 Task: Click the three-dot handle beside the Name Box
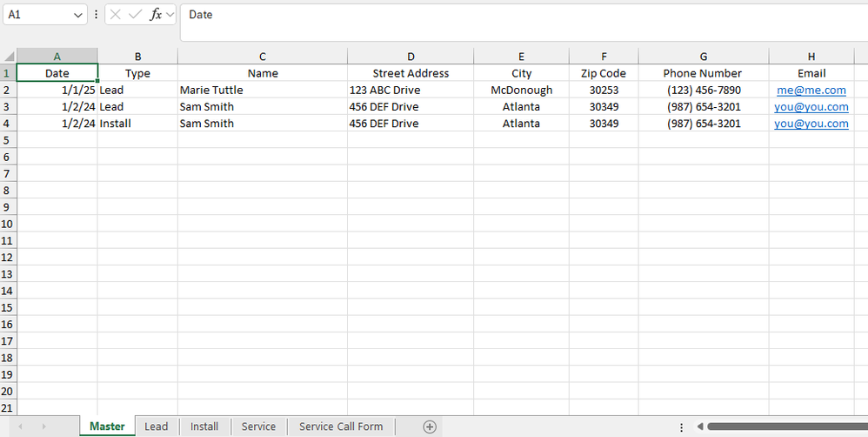pos(96,15)
